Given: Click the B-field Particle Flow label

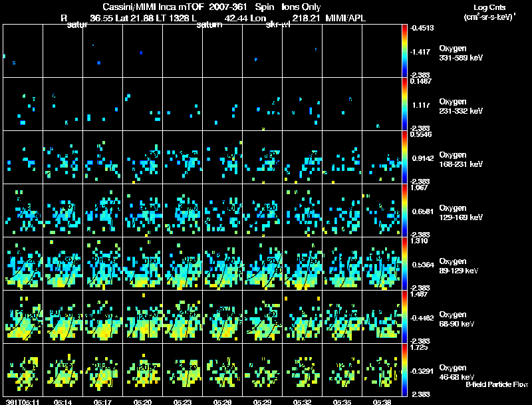Looking at the screenshot, I should [x=497, y=384].
